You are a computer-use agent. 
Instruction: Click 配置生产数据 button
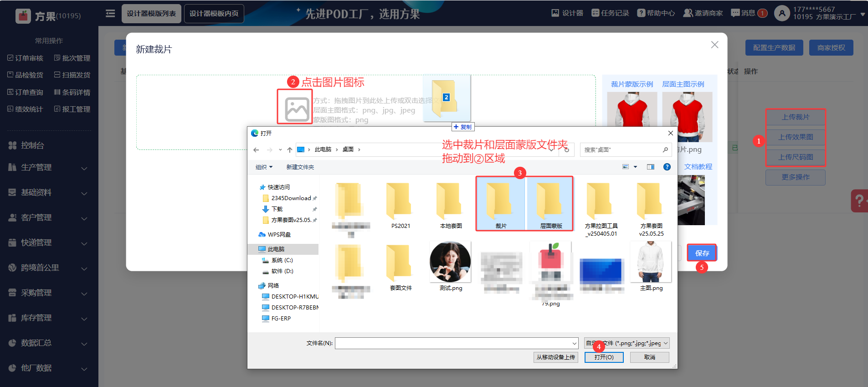[774, 47]
